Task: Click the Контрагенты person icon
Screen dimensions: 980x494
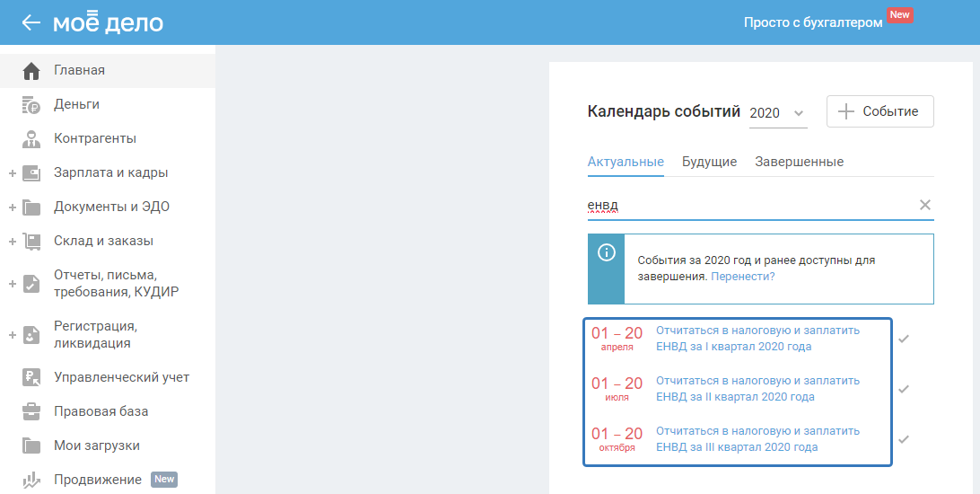Action: [31, 139]
